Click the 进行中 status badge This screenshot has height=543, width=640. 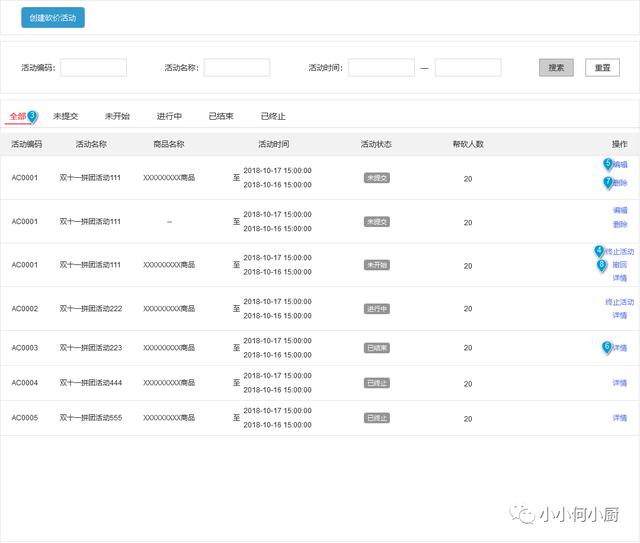point(377,309)
